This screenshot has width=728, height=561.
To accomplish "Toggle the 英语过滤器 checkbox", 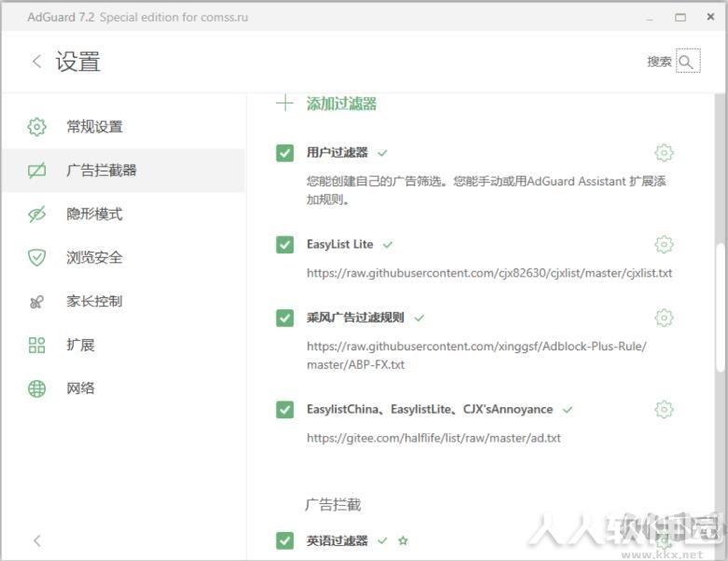I will (x=284, y=540).
